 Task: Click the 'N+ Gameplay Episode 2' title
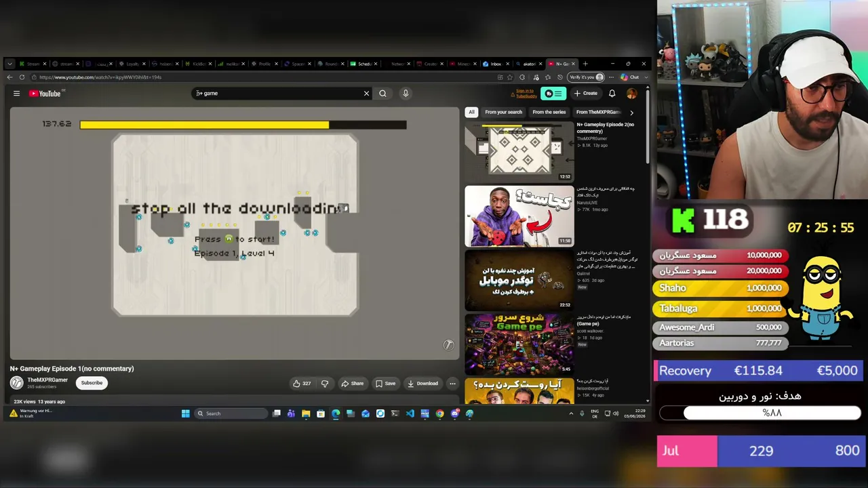(x=606, y=128)
